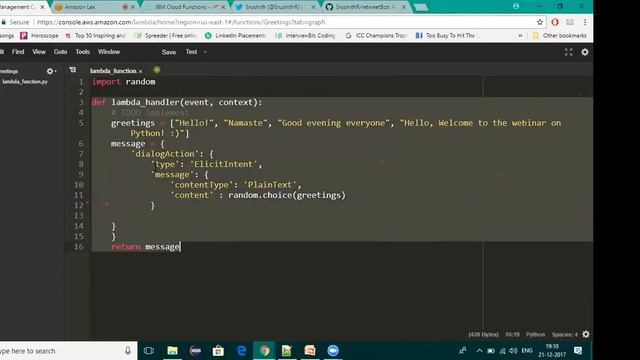The height and width of the screenshot is (360, 640).
Task: Switch to the Amazon Lex browser tab
Action: click(x=94, y=7)
